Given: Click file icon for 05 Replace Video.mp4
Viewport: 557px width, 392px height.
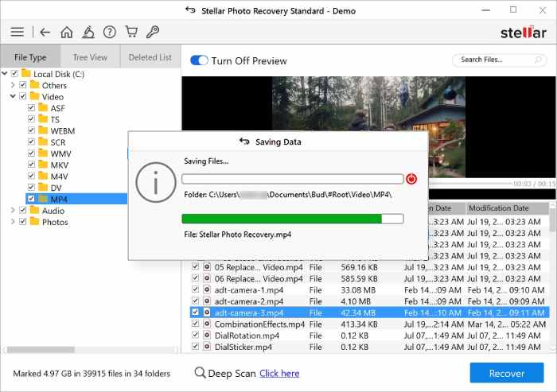Looking at the screenshot, I should [x=207, y=267].
